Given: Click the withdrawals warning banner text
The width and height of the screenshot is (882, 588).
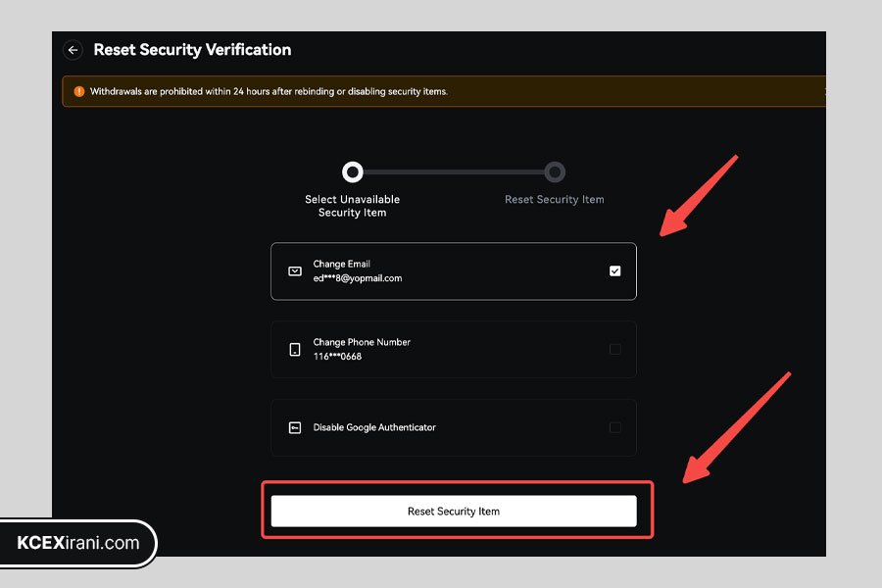Looking at the screenshot, I should 269,91.
